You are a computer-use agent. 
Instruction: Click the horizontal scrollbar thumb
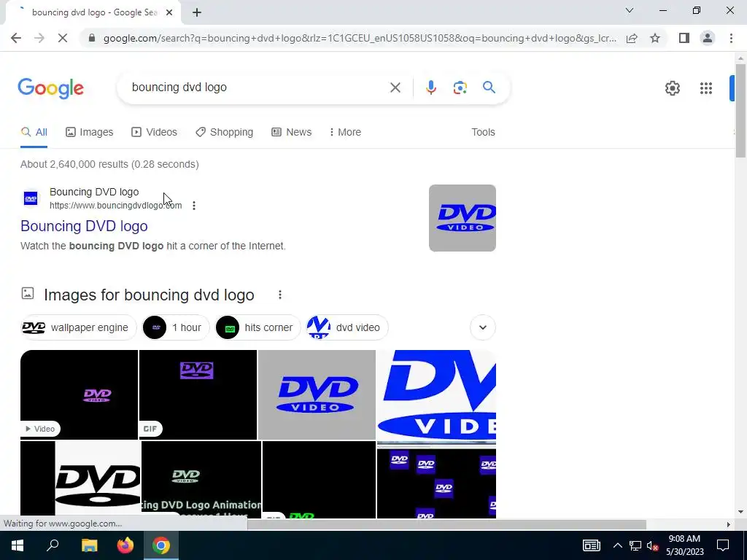tap(447, 525)
